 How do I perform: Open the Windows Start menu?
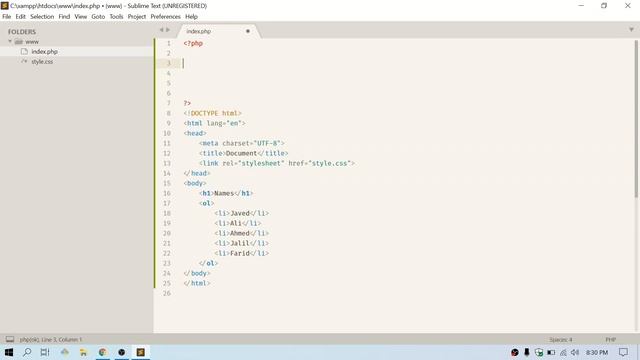[9, 352]
